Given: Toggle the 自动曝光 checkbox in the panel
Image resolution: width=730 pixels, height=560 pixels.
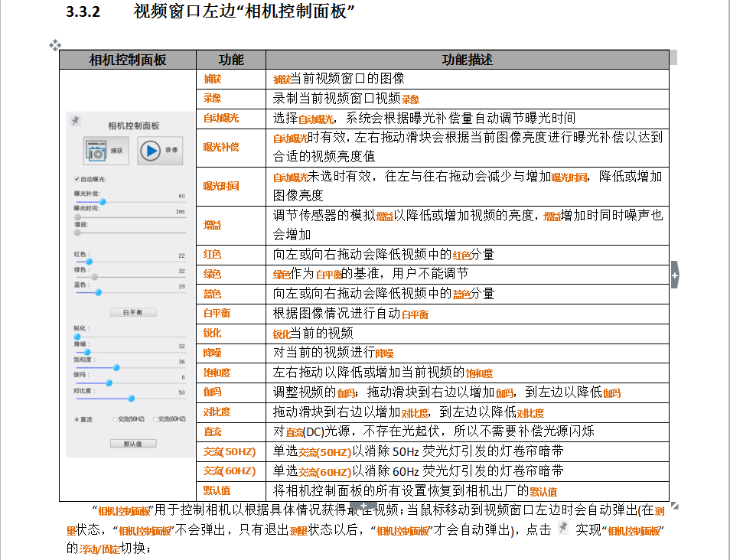Looking at the screenshot, I should coord(77,179).
